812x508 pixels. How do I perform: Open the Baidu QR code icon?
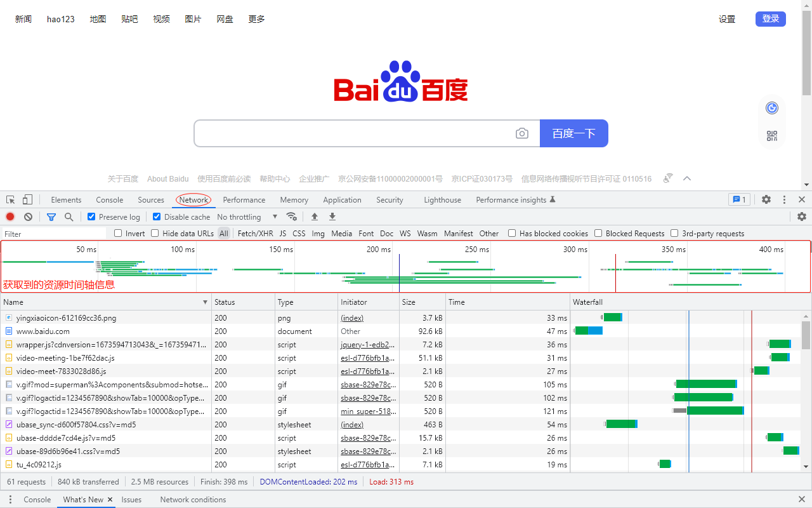pyautogui.click(x=772, y=135)
